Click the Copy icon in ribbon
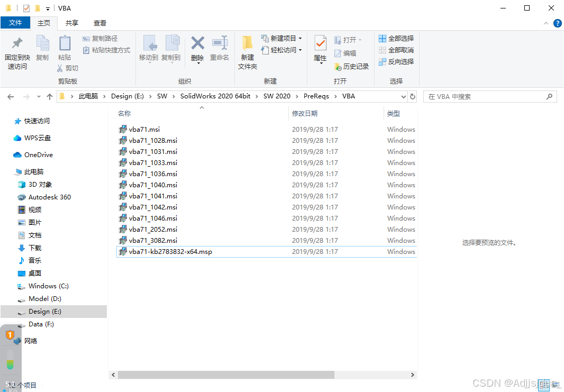564x392 pixels. coord(42,43)
